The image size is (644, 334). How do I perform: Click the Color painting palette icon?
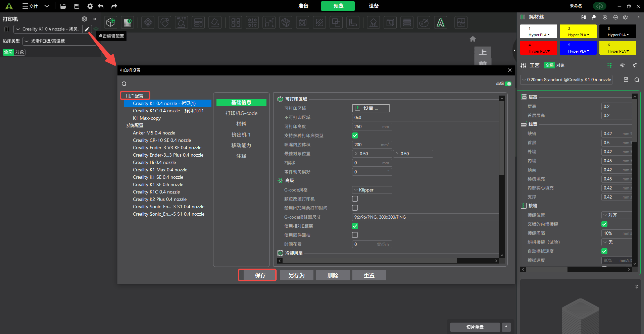424,22
